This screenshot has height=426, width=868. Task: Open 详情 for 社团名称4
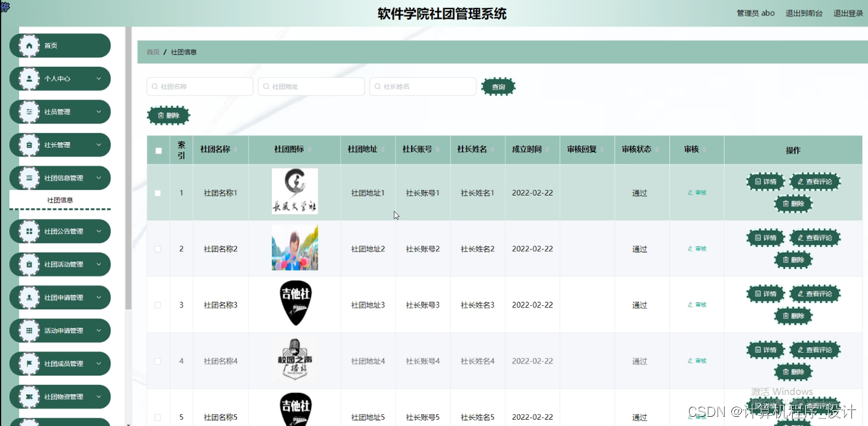coord(765,349)
